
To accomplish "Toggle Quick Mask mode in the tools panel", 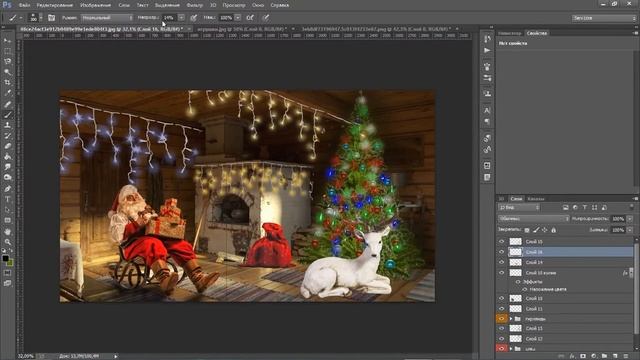I will (7, 273).
